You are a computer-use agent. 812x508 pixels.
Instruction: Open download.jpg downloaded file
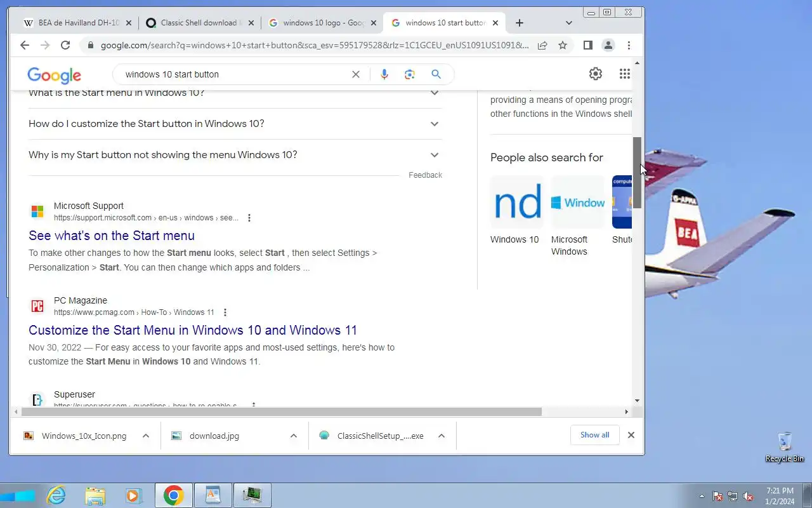216,436
